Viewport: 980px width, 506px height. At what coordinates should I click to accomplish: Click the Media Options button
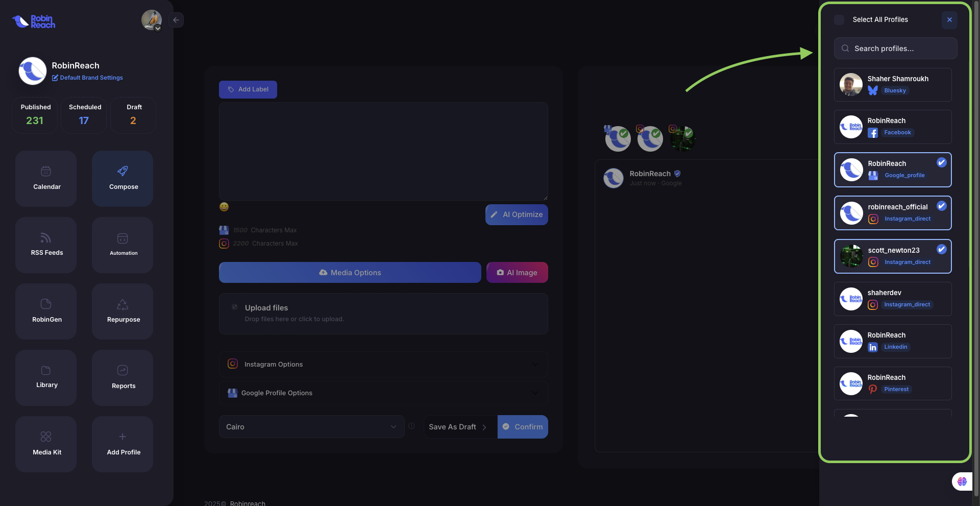coord(350,272)
